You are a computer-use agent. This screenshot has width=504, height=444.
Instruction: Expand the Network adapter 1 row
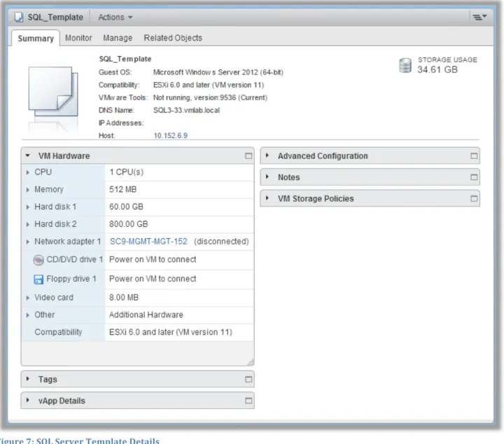pos(27,242)
